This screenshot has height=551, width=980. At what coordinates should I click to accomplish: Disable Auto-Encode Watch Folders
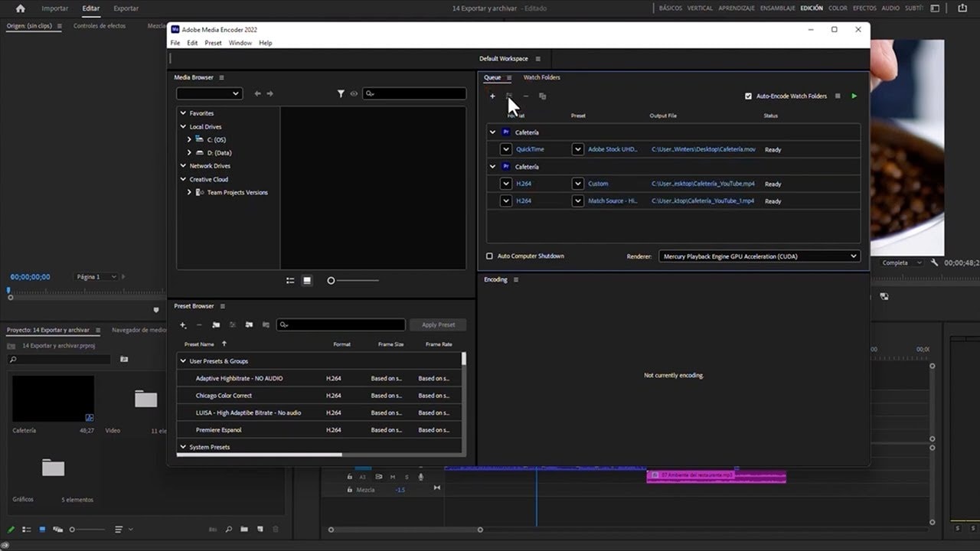click(x=748, y=96)
